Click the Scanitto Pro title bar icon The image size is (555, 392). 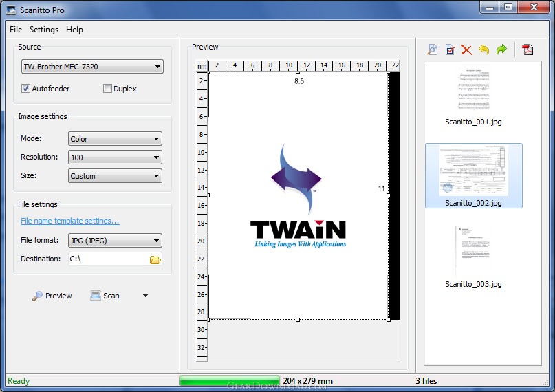tap(11, 10)
